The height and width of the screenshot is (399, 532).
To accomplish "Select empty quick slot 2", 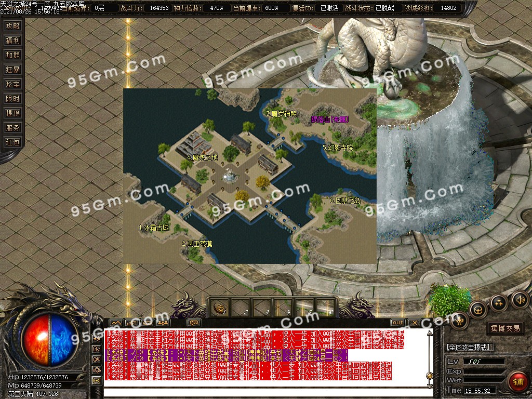I will coord(241,308).
